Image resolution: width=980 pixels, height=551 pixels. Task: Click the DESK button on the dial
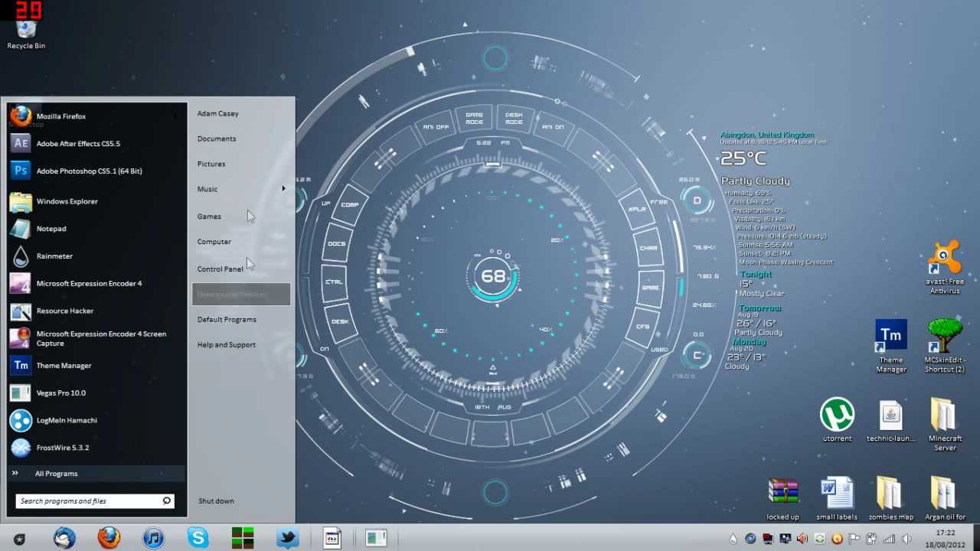tap(340, 321)
